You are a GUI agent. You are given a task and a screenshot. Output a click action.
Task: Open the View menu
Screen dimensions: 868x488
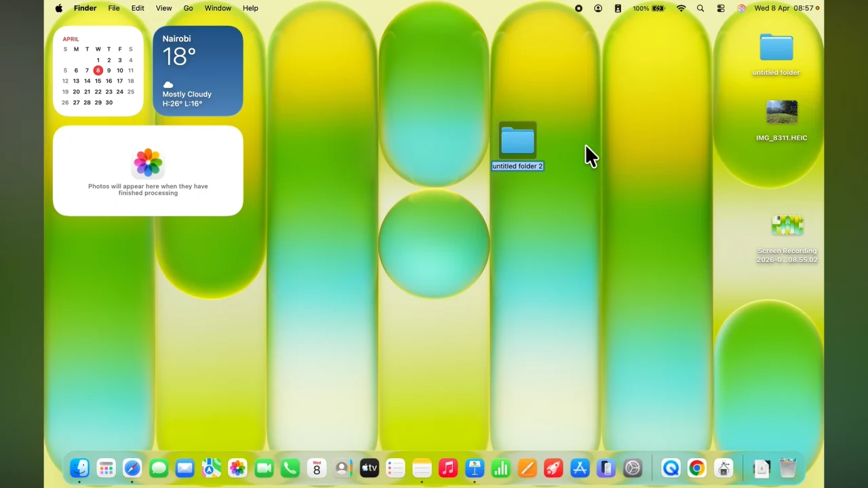pyautogui.click(x=163, y=8)
